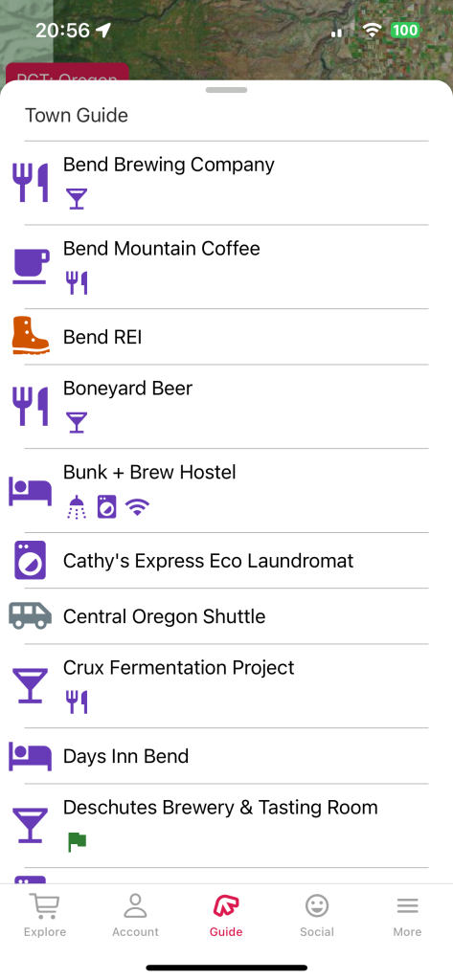Open the Social tab
This screenshot has width=453, height=980.
[317, 916]
